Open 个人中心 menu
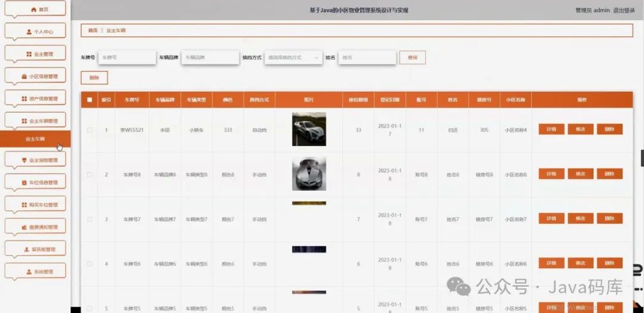This screenshot has width=644, height=313. click(35, 32)
